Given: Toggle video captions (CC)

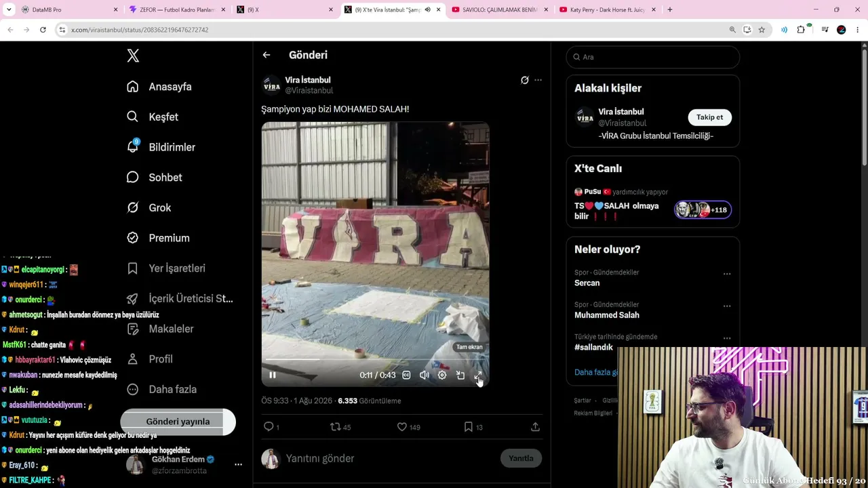Looking at the screenshot, I should coord(406,375).
